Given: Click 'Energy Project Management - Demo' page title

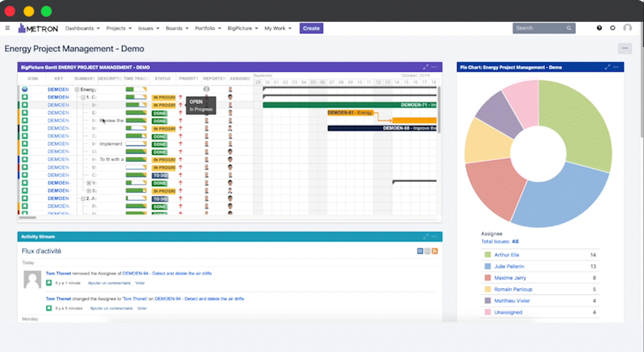Looking at the screenshot, I should (74, 49).
